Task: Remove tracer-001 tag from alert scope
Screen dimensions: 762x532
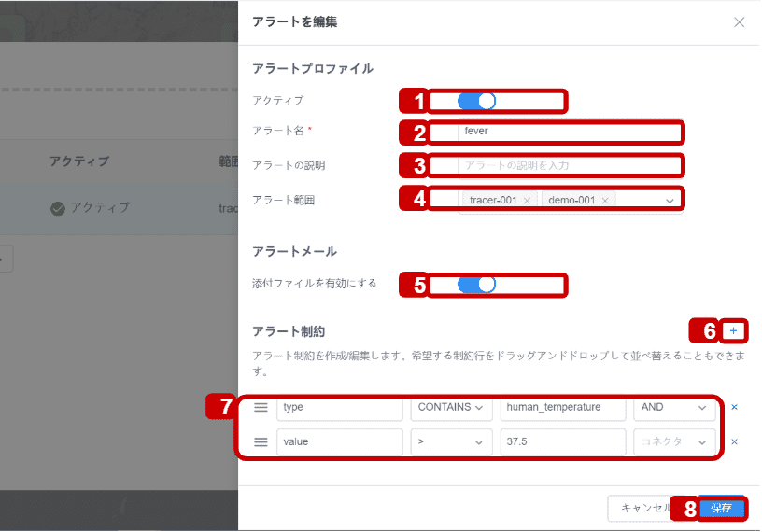Action: point(527,201)
